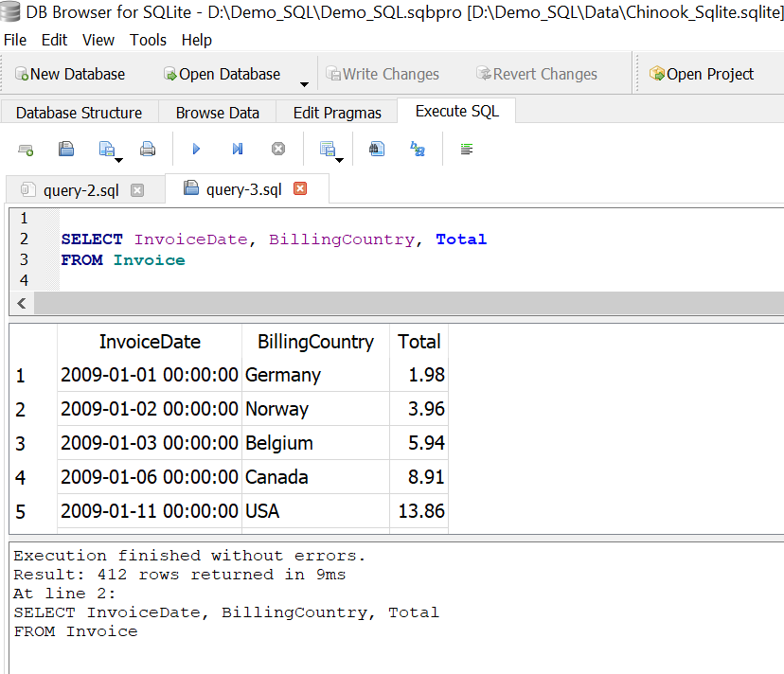Click the Open Project button
The height and width of the screenshot is (674, 784).
[x=702, y=73]
